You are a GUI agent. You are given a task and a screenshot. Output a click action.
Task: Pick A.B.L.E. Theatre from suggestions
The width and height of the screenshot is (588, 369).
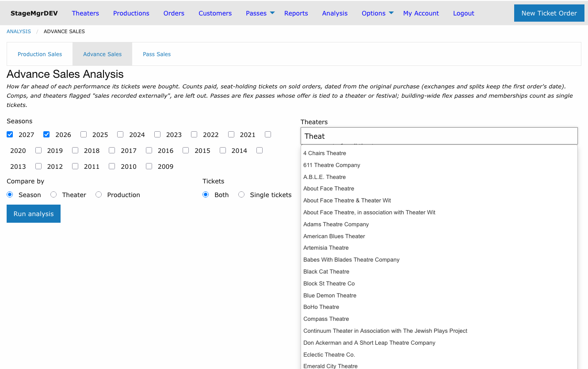pos(439,177)
